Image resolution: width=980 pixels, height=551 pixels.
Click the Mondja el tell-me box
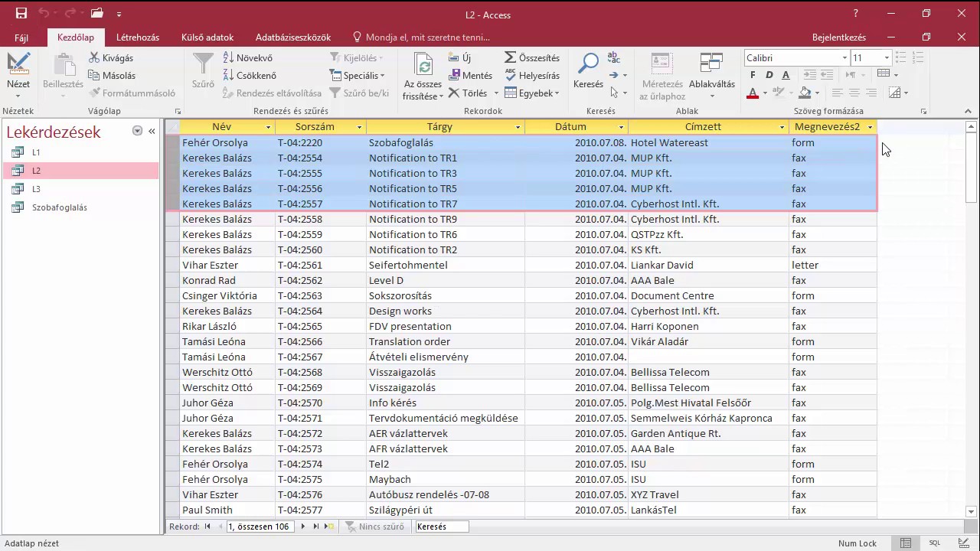coord(420,37)
